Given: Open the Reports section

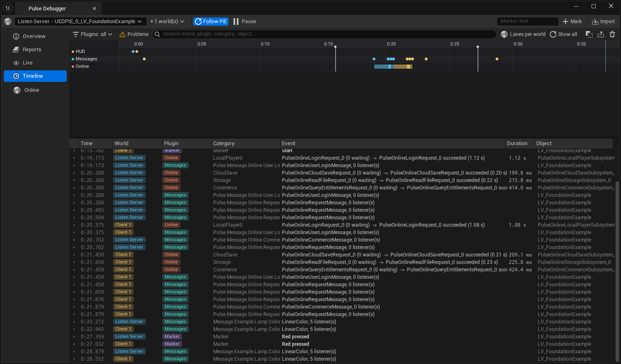Looking at the screenshot, I should pos(35,50).
